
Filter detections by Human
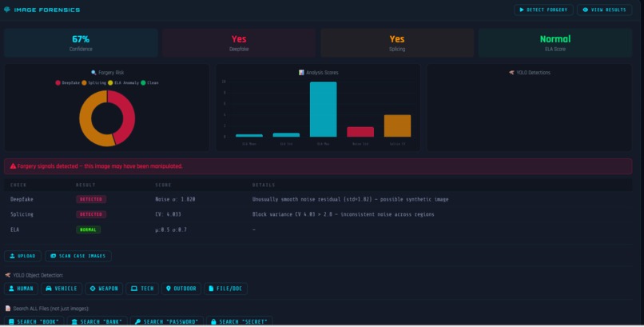coord(21,289)
